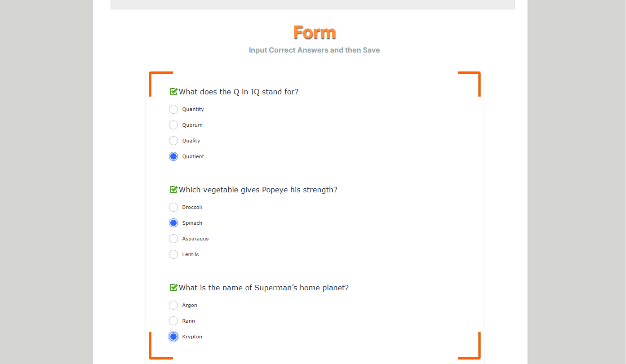Click the green check icon beside the Popeye question

click(173, 190)
